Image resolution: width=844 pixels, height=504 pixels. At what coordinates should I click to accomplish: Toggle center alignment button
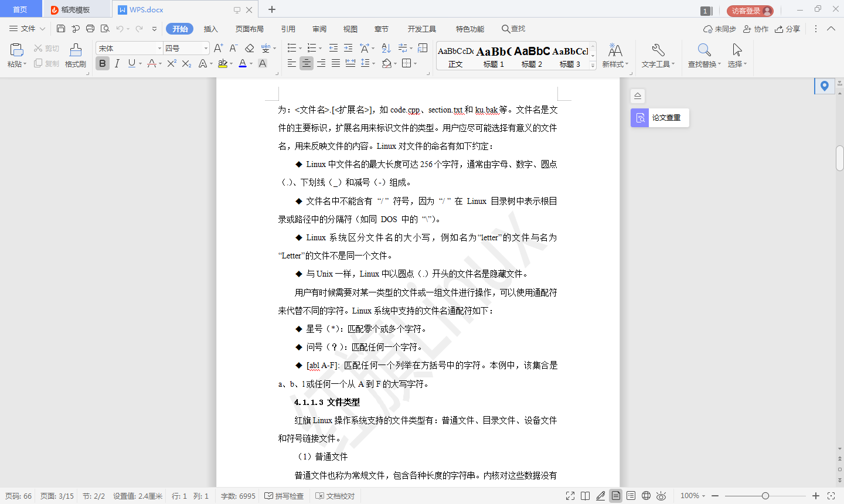[307, 63]
